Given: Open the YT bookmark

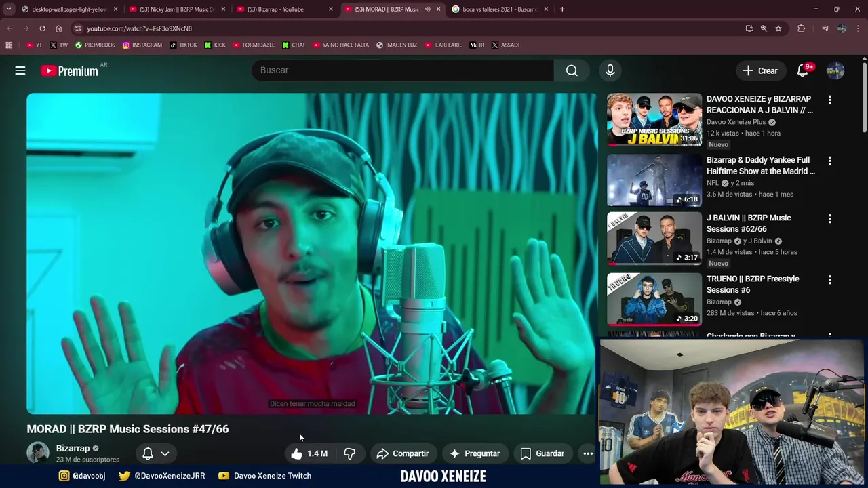Looking at the screenshot, I should tap(34, 45).
